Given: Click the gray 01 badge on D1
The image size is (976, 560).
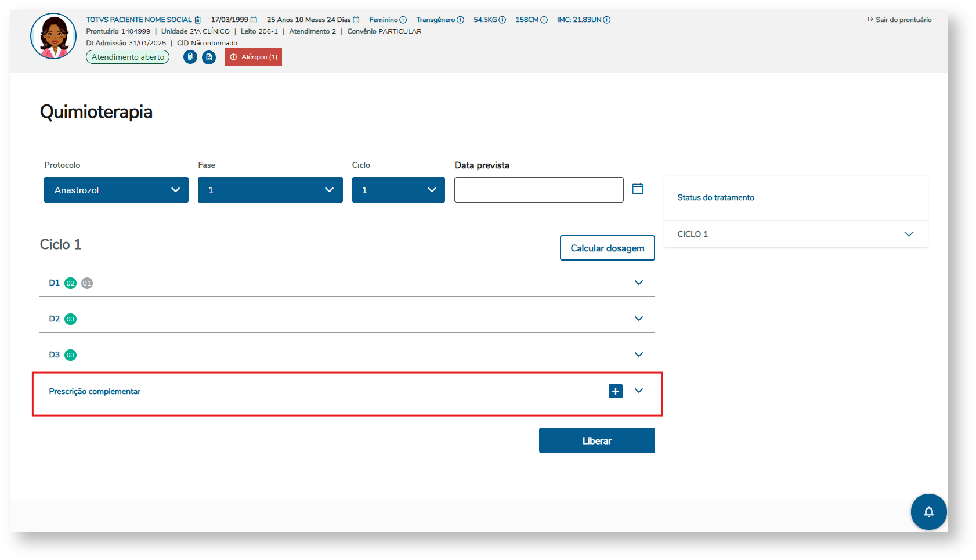Looking at the screenshot, I should click(87, 283).
